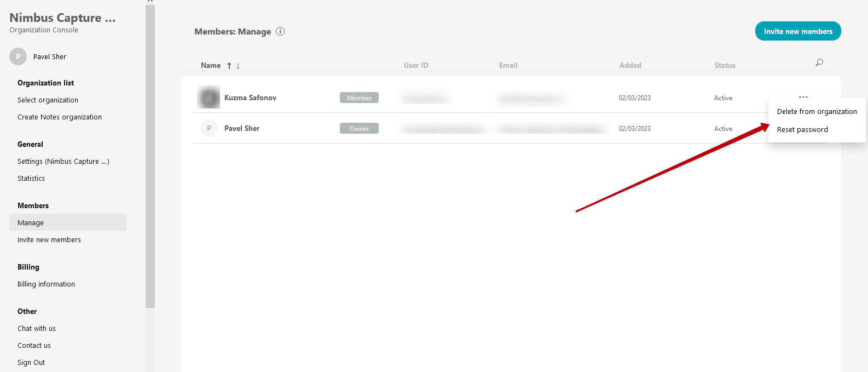The image size is (868, 372).
Task: Open Invite new members in sidebar
Action: (x=49, y=239)
